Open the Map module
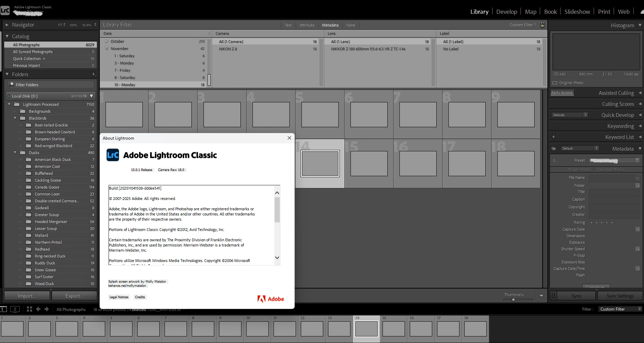The height and width of the screenshot is (343, 644). tap(531, 12)
